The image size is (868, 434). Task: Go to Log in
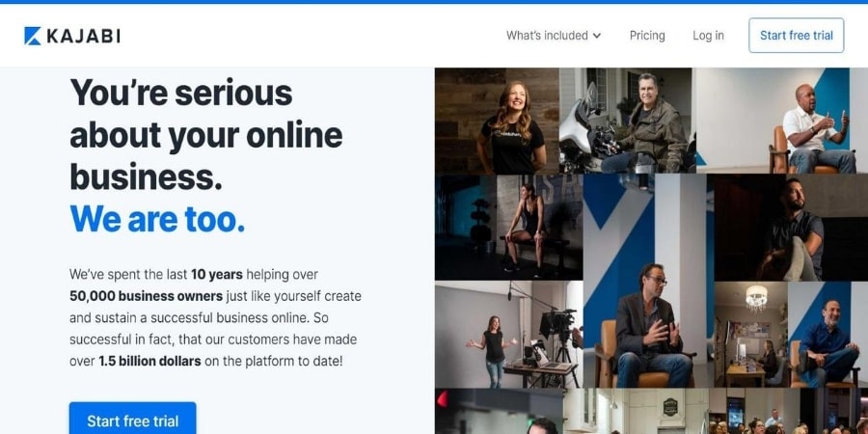[708, 36]
